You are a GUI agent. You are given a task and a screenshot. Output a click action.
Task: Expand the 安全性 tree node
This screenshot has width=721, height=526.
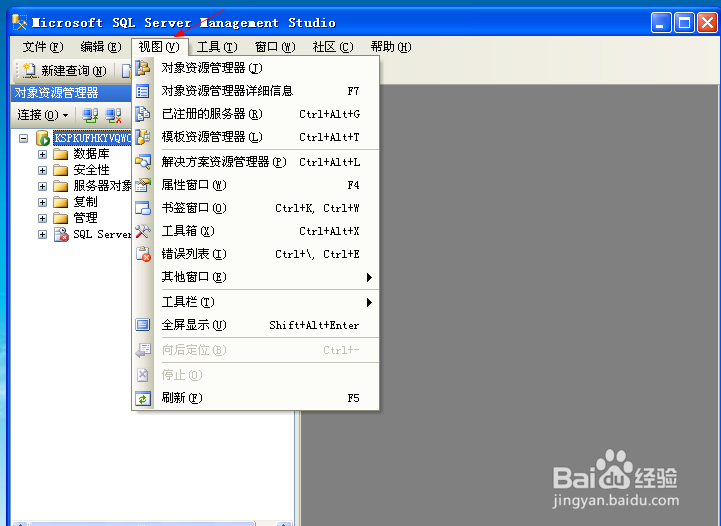42,171
